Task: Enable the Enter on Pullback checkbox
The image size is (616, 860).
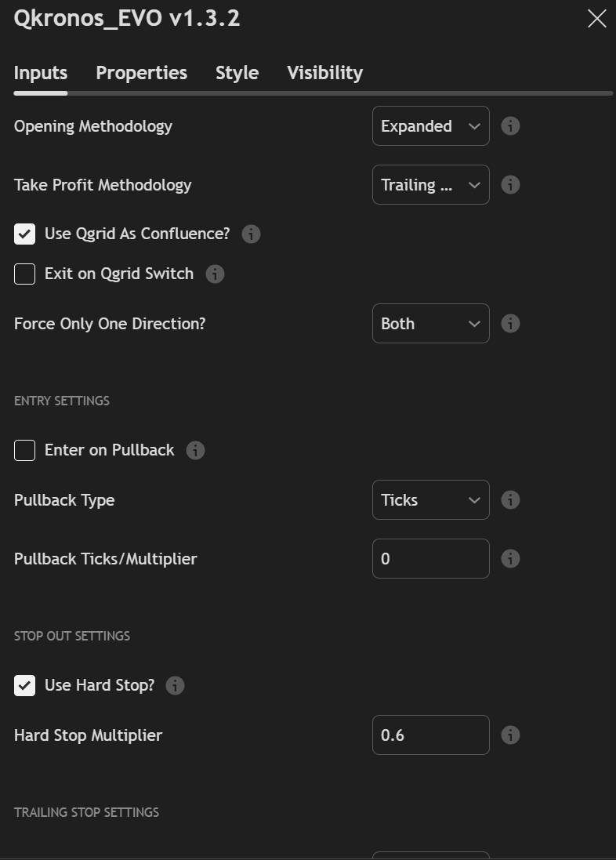Action: tap(25, 450)
